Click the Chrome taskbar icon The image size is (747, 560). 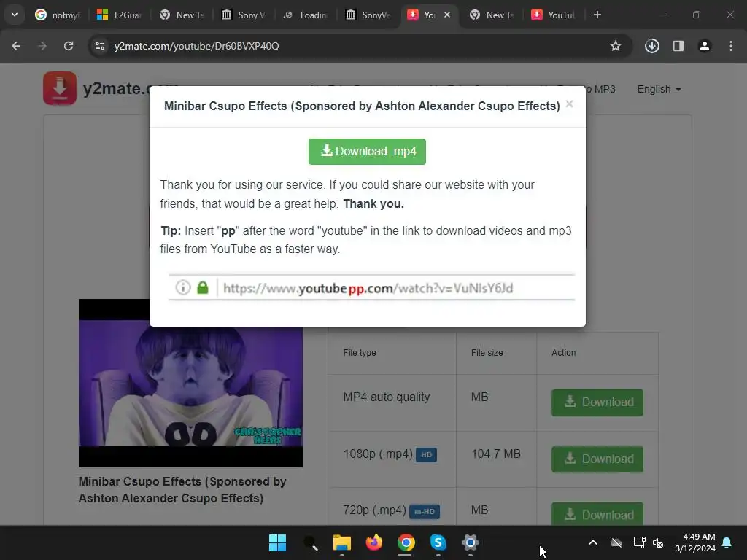coord(406,542)
